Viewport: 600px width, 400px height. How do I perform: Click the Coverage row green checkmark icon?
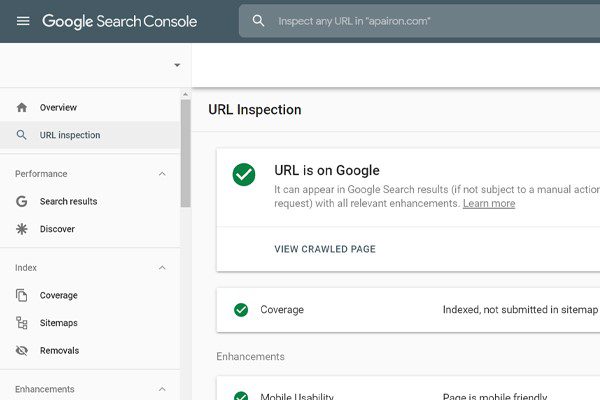[241, 310]
